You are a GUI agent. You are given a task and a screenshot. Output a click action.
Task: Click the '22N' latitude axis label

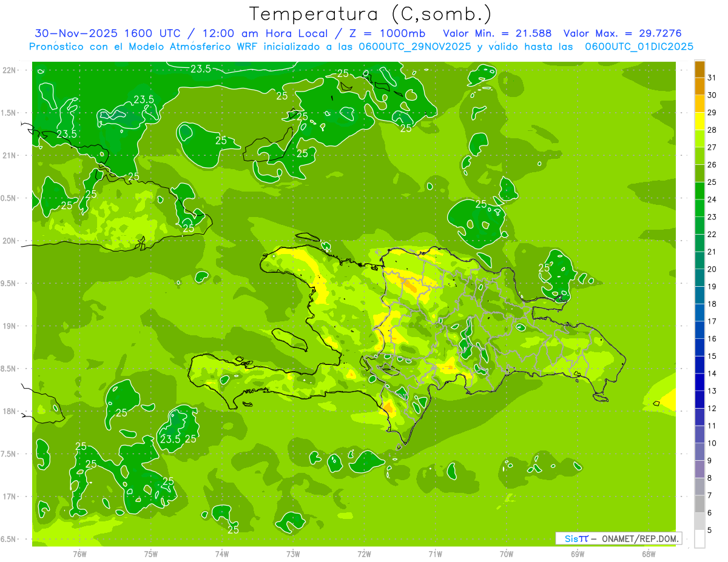click(x=10, y=70)
